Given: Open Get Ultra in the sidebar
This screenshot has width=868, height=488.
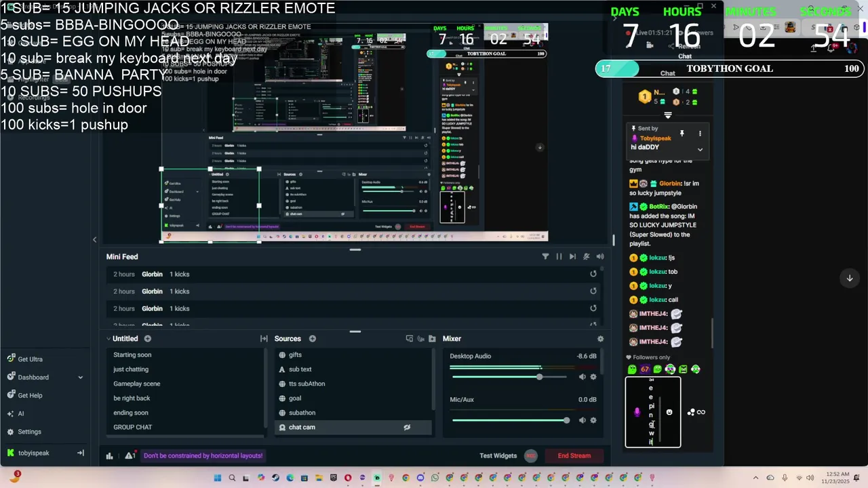Looking at the screenshot, I should coord(25,359).
